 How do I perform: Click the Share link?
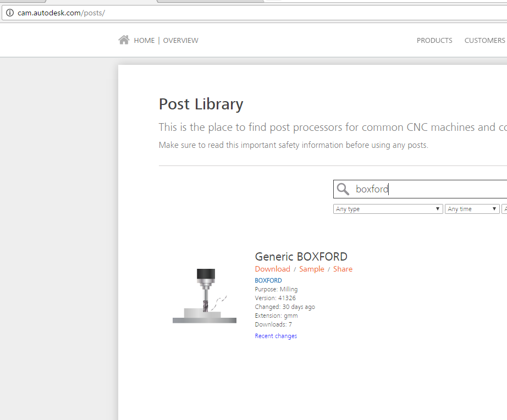tap(343, 269)
